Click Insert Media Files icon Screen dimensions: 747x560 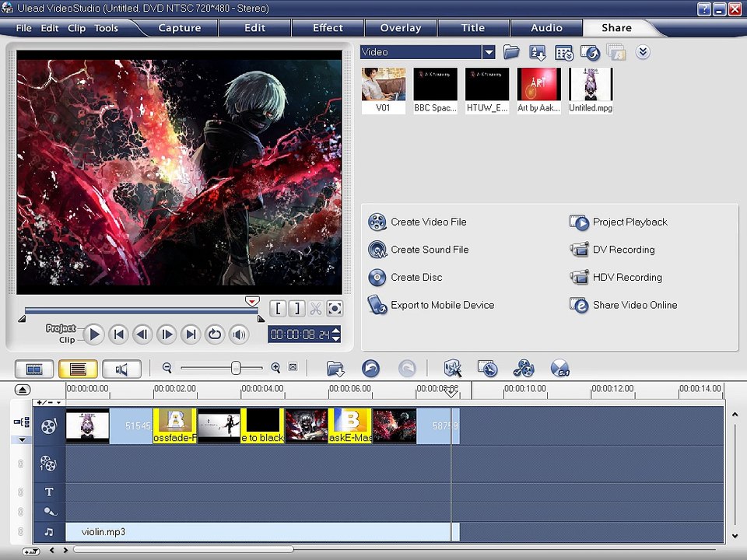tap(335, 368)
